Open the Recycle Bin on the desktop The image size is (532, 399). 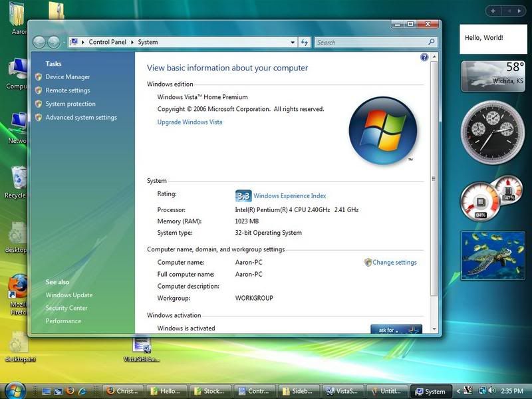(x=17, y=181)
